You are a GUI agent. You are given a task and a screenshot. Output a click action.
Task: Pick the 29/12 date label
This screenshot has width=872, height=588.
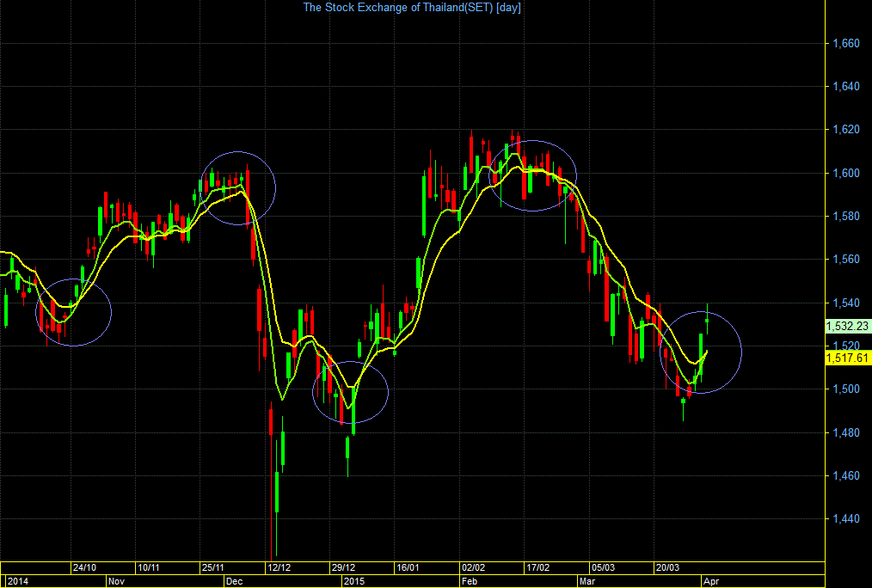coord(344,568)
